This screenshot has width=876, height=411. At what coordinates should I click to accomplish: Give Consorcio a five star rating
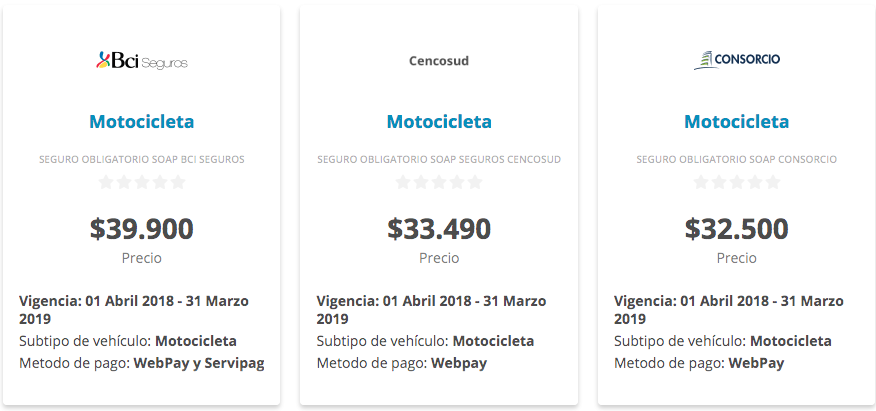coord(773,182)
